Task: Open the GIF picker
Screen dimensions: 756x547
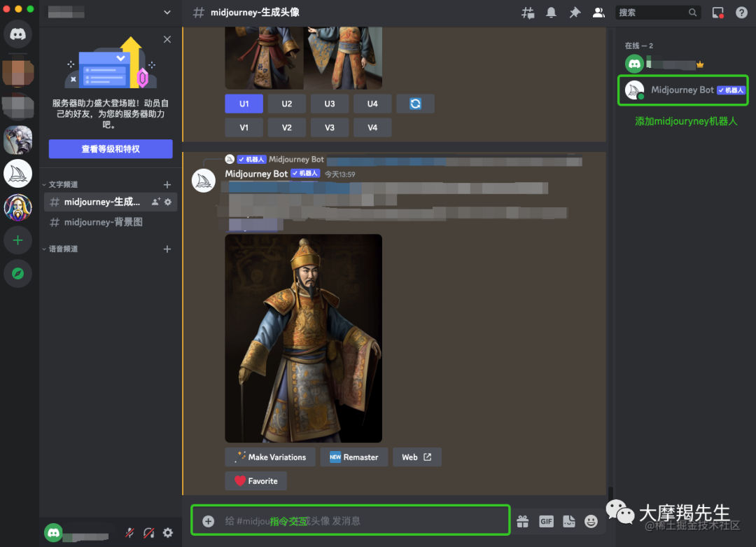Action: point(546,521)
